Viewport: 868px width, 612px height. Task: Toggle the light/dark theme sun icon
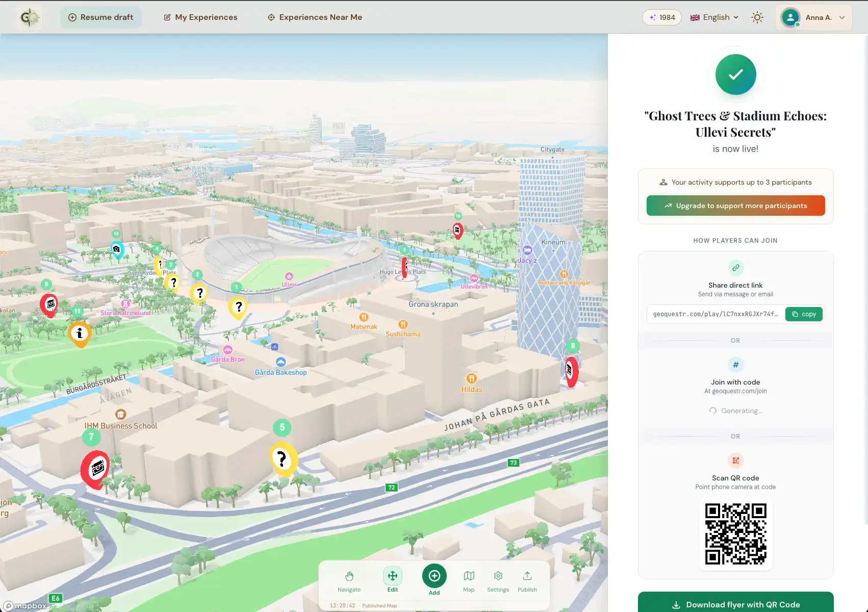coord(757,17)
